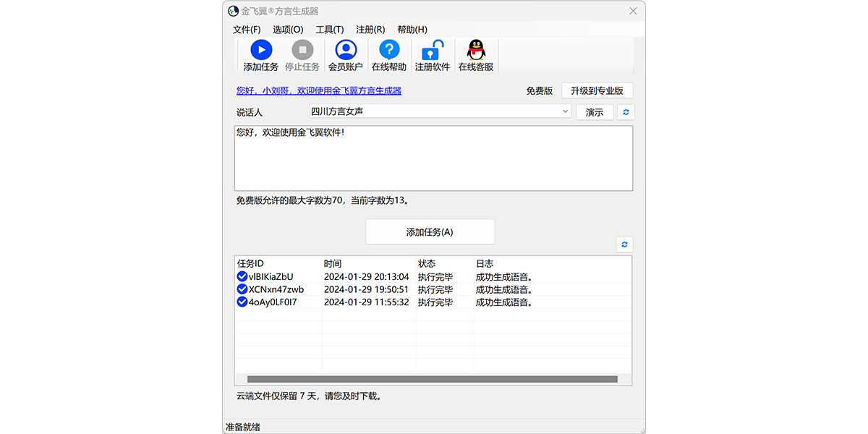The width and height of the screenshot is (868, 434).
Task: Open the 会员账户 member account icon
Action: coord(346,50)
